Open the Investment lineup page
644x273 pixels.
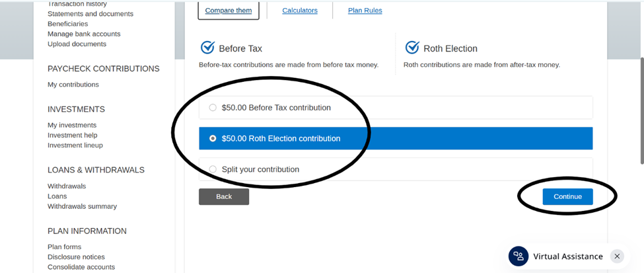point(75,145)
